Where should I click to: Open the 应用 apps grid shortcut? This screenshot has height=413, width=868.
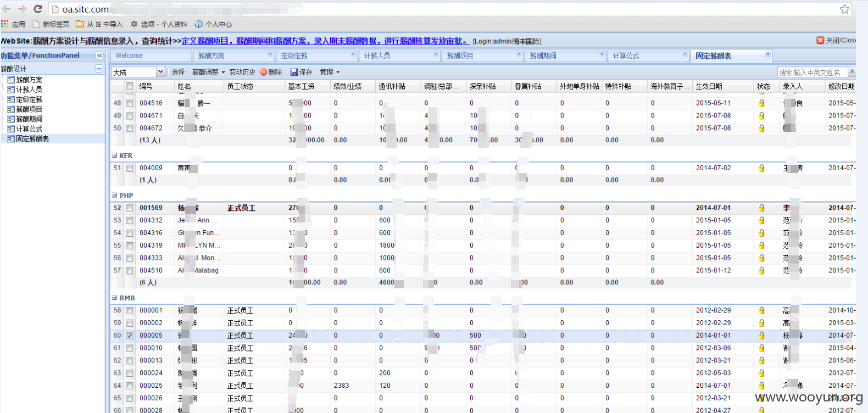point(13,24)
